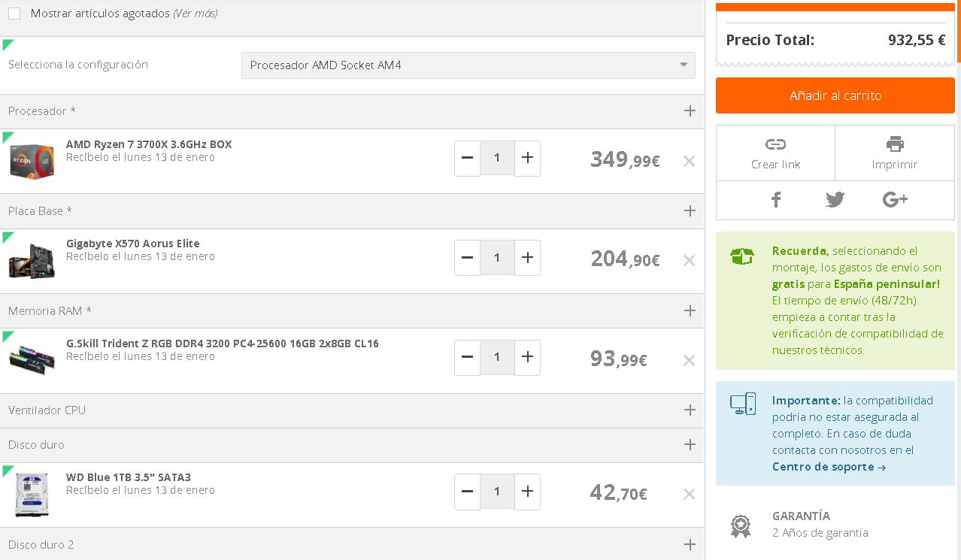Share configuration on Google Plus
961x560 pixels.
click(895, 199)
